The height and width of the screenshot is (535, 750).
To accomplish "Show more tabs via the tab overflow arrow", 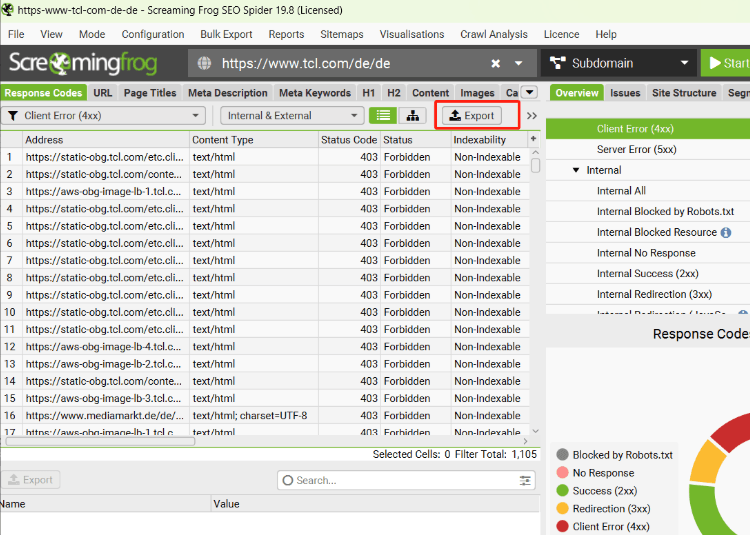I will (529, 93).
